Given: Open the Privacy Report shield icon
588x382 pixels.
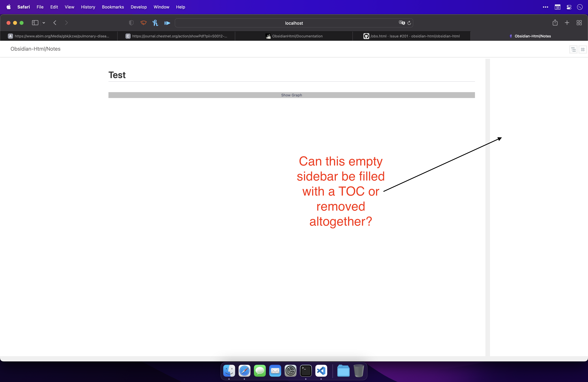Looking at the screenshot, I should (x=131, y=23).
